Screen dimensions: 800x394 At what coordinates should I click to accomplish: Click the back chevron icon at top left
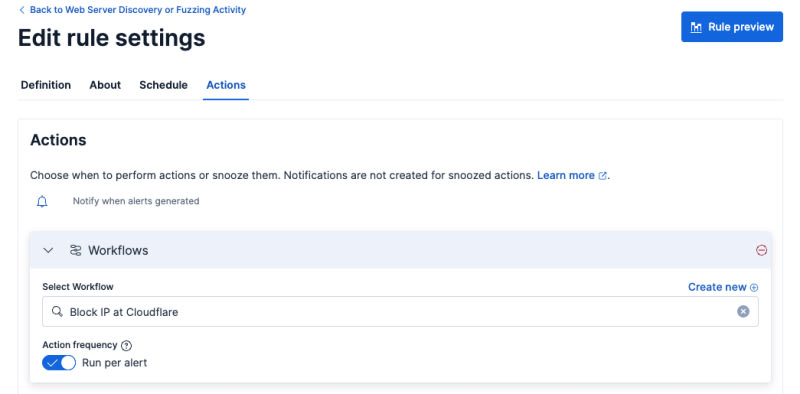(x=22, y=10)
